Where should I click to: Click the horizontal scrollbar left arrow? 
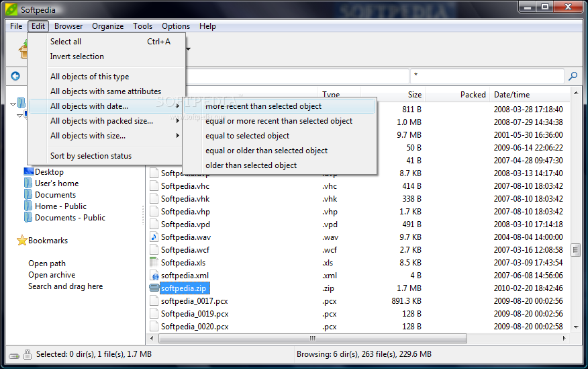[152, 338]
